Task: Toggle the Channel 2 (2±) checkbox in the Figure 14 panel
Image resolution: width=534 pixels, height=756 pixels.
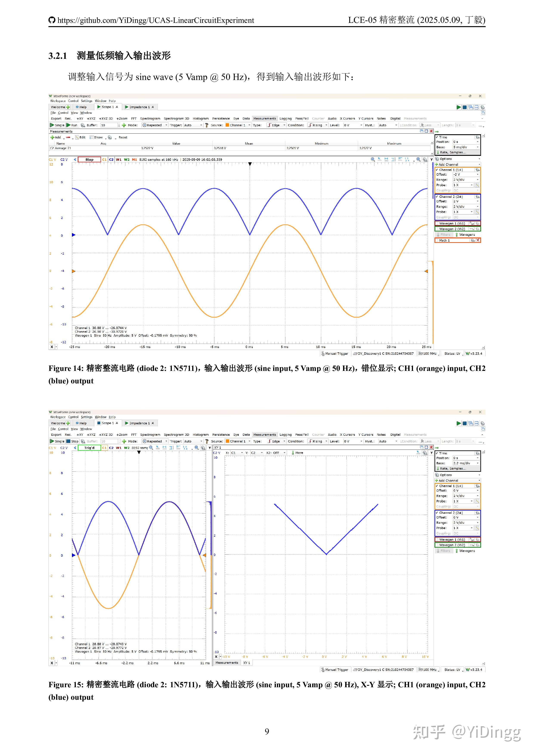Action: click(437, 197)
